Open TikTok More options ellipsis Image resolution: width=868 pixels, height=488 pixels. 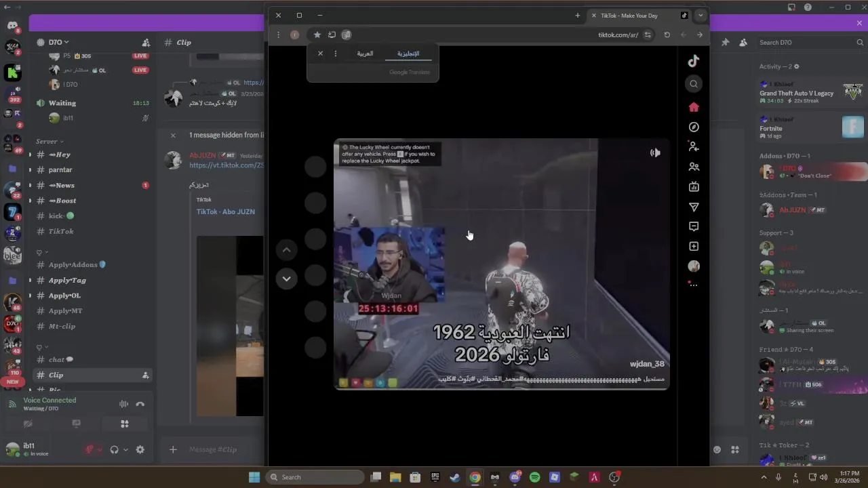tap(693, 285)
